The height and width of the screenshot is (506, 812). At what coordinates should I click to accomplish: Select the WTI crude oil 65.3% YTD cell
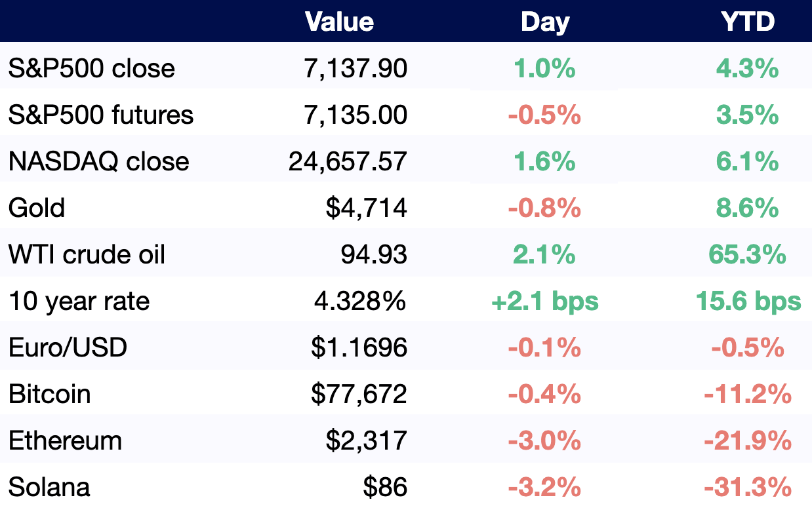click(x=748, y=254)
